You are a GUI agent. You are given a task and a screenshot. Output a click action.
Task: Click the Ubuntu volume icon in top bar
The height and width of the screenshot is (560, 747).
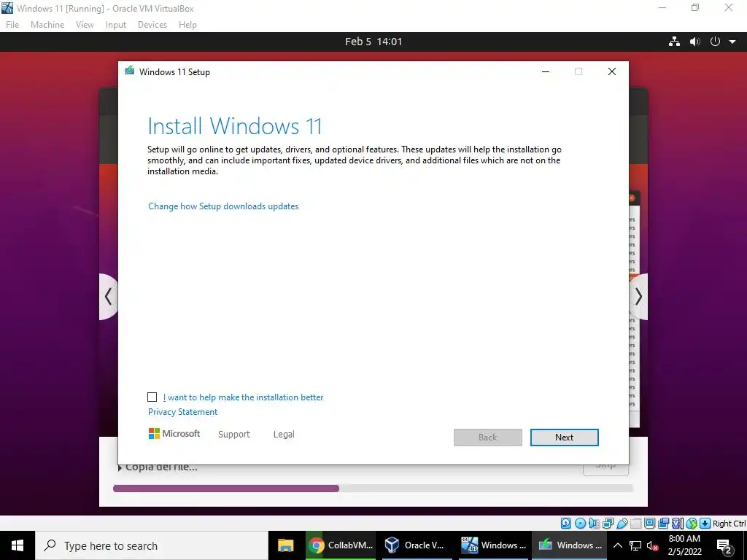(695, 42)
